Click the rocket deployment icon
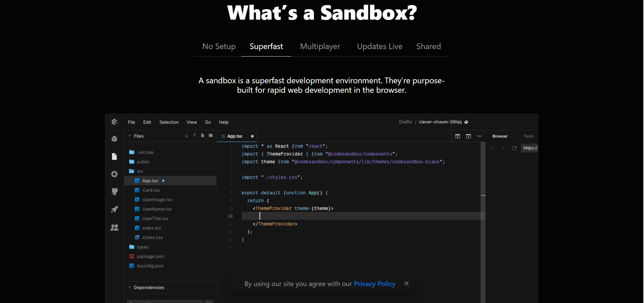Screen dimensions: 644x303 coord(115,210)
